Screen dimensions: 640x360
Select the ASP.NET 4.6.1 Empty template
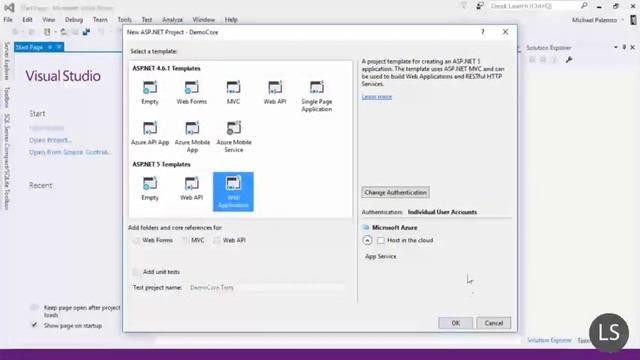point(150,92)
